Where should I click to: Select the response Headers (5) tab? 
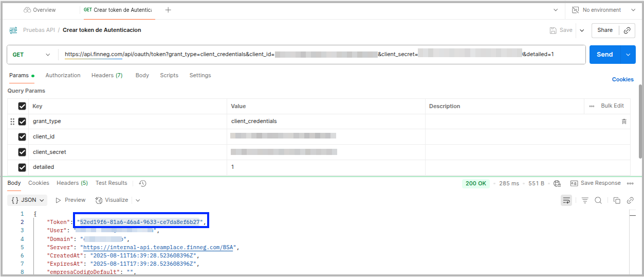[72, 183]
